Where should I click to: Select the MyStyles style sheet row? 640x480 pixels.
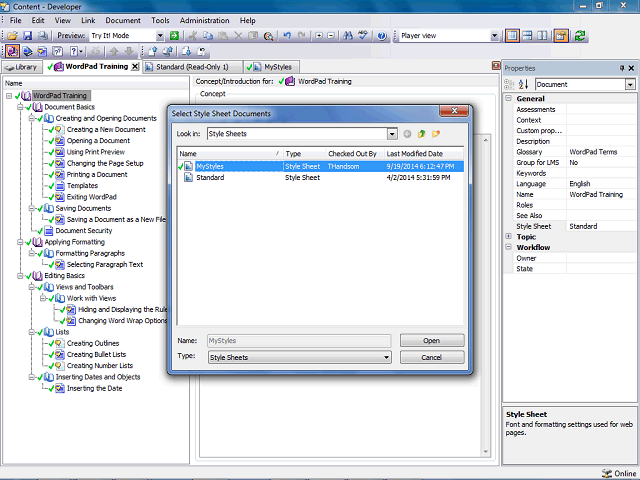(320, 167)
